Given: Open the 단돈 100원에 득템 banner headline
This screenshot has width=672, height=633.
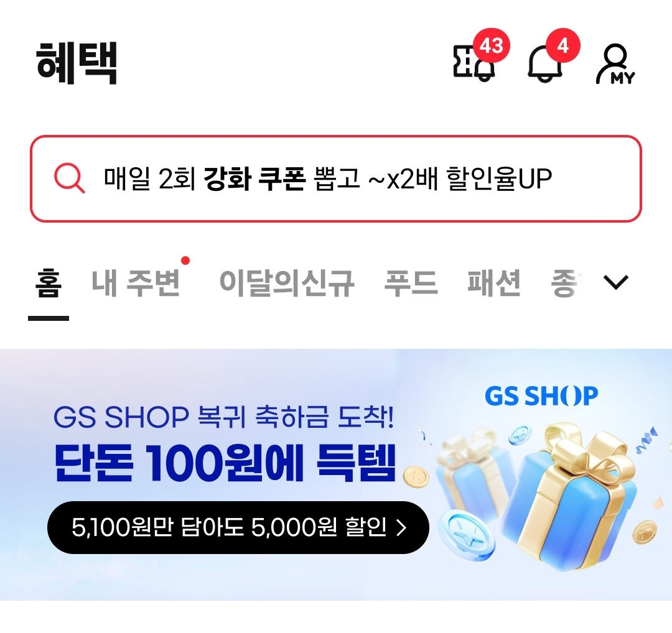Looking at the screenshot, I should [225, 463].
